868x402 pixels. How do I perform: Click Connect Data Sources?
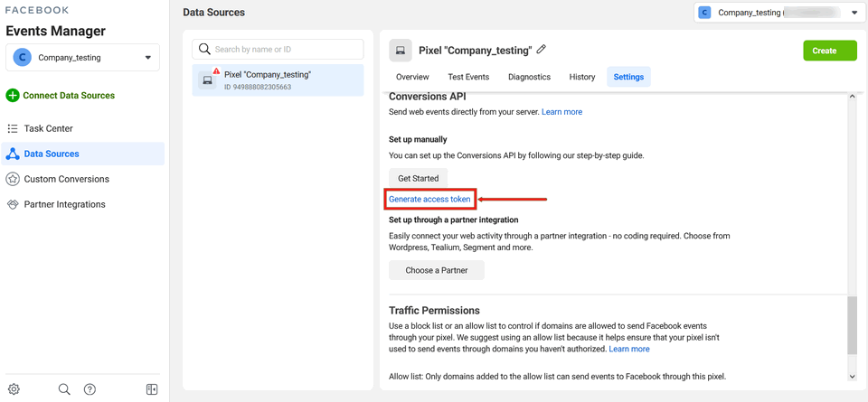[69, 96]
